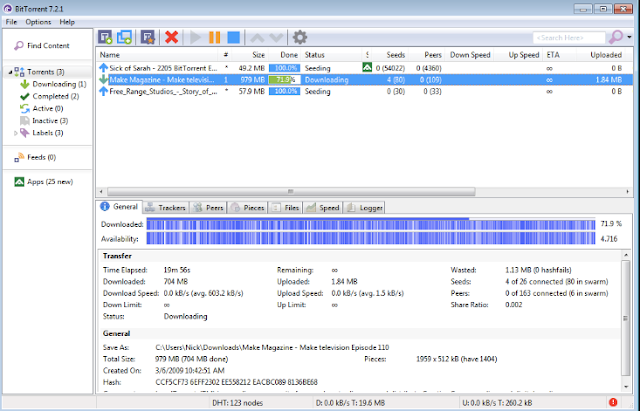Switch to the Speed tab
640x411 pixels.
click(x=322, y=208)
